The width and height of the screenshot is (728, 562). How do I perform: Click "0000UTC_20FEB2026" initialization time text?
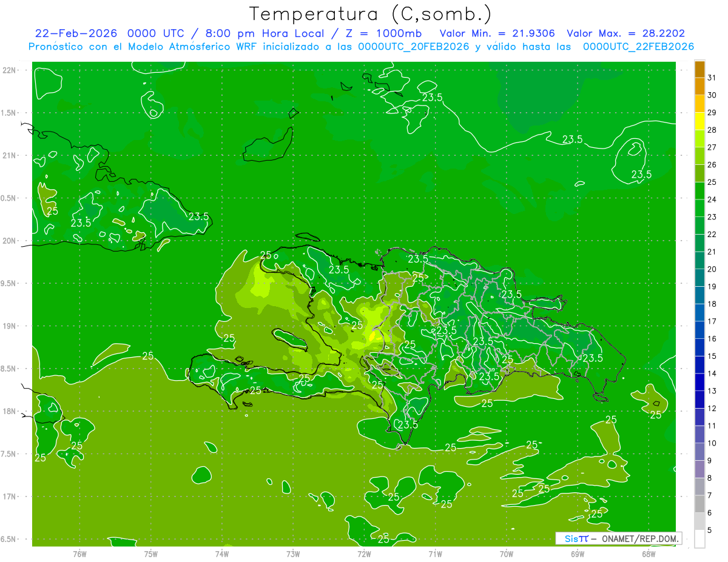[414, 46]
